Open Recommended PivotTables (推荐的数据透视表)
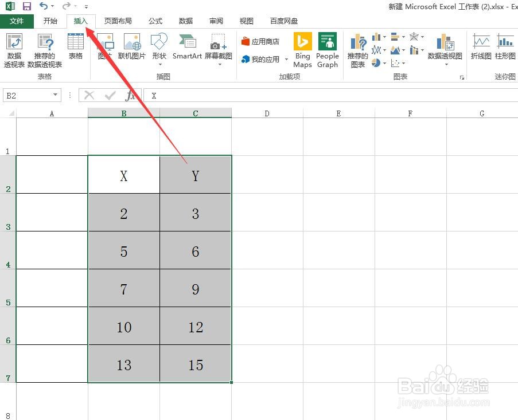This screenshot has height=420, width=518. 45,50
